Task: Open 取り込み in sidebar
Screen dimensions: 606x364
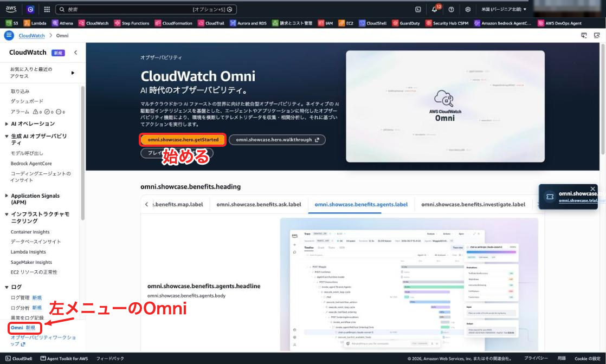Action: [20, 92]
